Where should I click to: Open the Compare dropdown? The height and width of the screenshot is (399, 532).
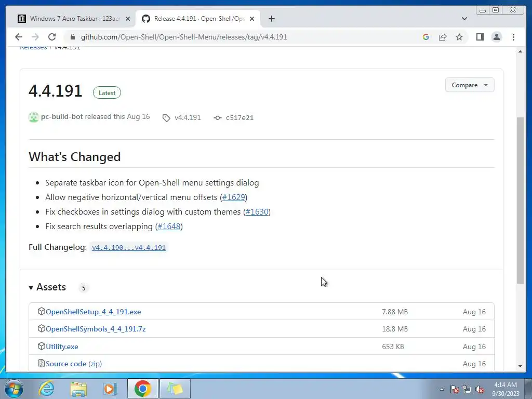click(x=470, y=85)
